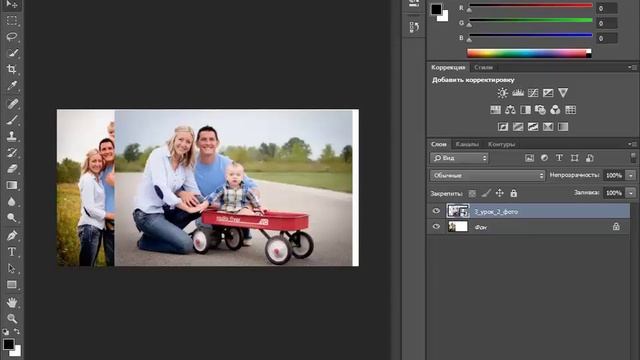Screen dimensions: 640x360
Task: Add Hue/Saturation adjustment
Action: pyautogui.click(x=495, y=110)
